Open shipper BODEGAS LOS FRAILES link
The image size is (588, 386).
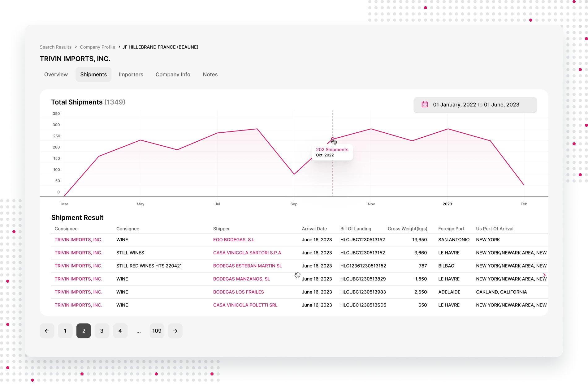point(238,292)
